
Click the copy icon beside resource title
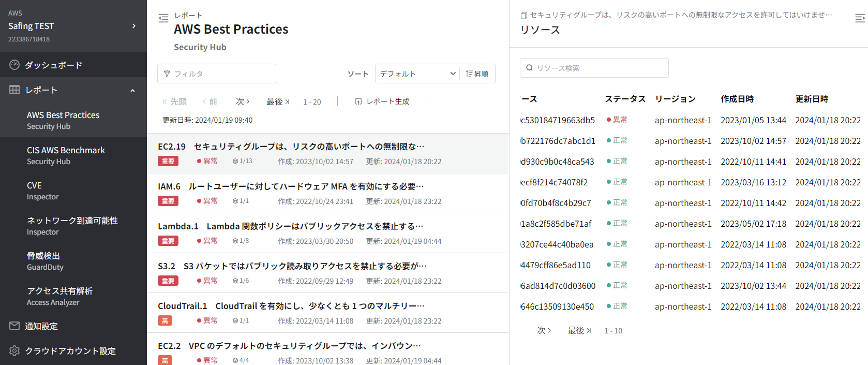523,16
